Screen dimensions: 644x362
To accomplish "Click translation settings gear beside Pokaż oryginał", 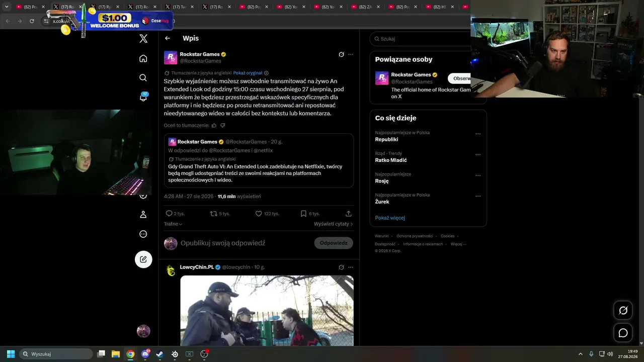I will tap(267, 73).
